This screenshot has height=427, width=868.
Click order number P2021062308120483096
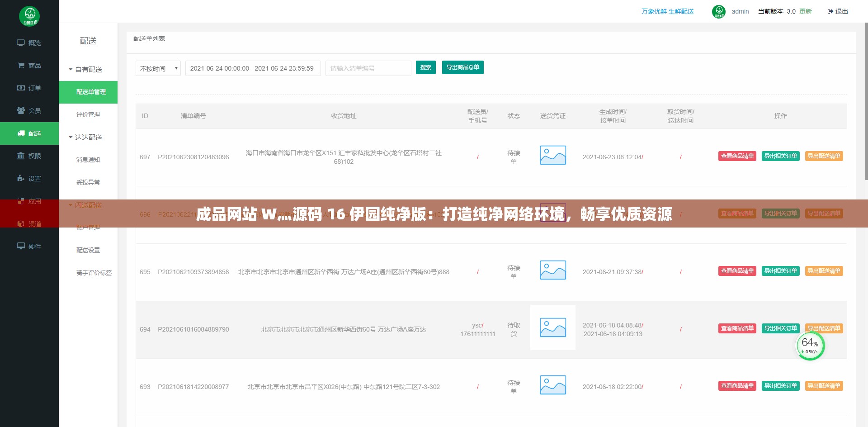pyautogui.click(x=193, y=157)
